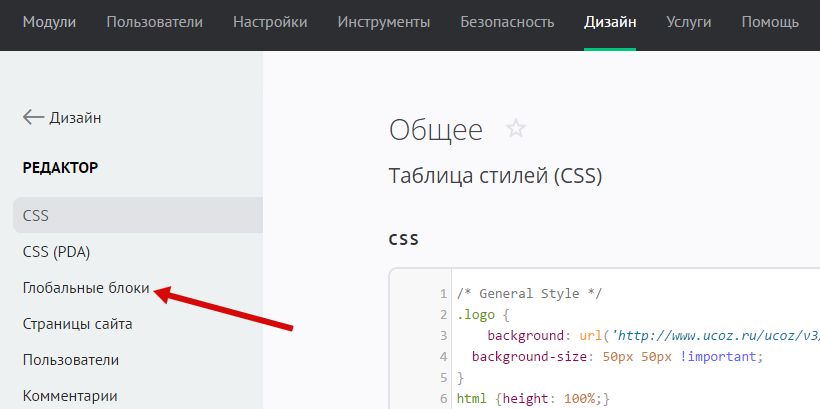Click the html height rule in code editor
Screen dimensions: 820x409
click(x=532, y=399)
